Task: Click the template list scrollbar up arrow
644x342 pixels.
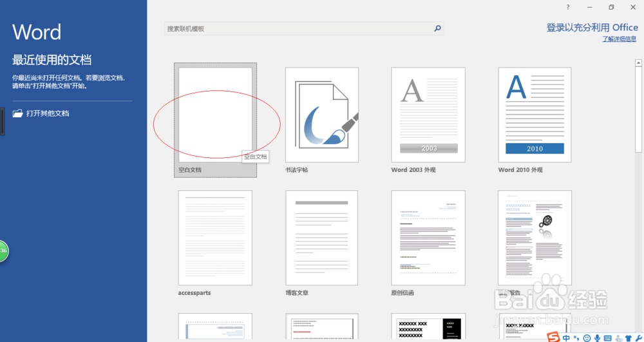Action: click(638, 63)
